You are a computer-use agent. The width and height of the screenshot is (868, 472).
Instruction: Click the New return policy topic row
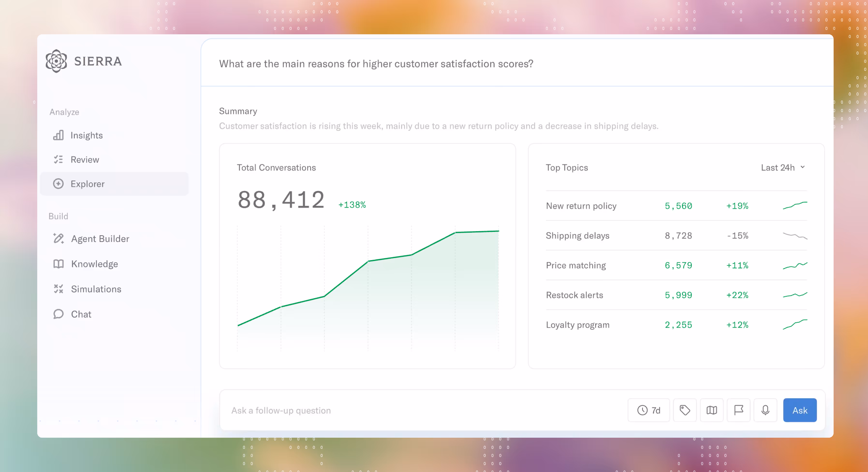pyautogui.click(x=676, y=206)
